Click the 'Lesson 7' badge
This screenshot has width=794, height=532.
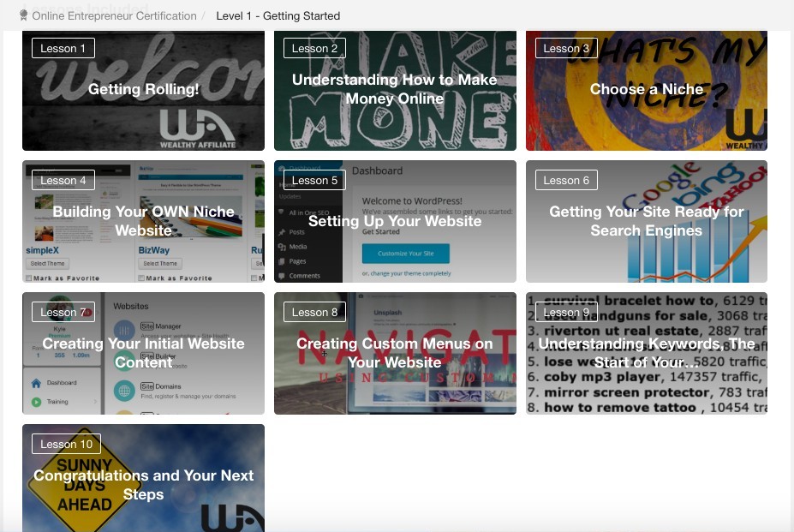click(x=63, y=312)
